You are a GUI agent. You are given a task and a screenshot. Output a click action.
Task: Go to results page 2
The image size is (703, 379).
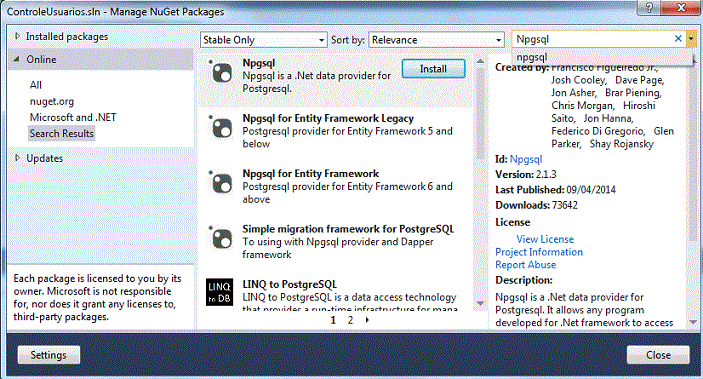tap(350, 320)
